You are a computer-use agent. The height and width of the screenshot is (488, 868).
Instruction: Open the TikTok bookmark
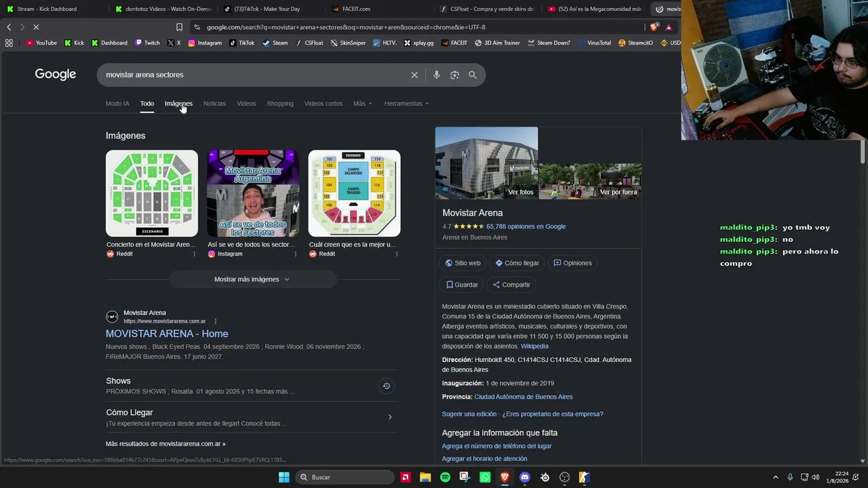click(241, 43)
